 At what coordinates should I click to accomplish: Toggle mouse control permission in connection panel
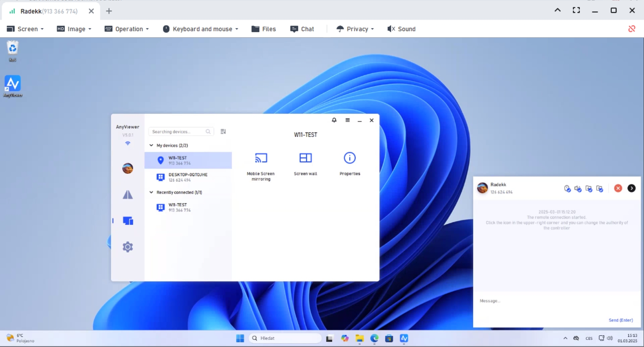tap(567, 189)
